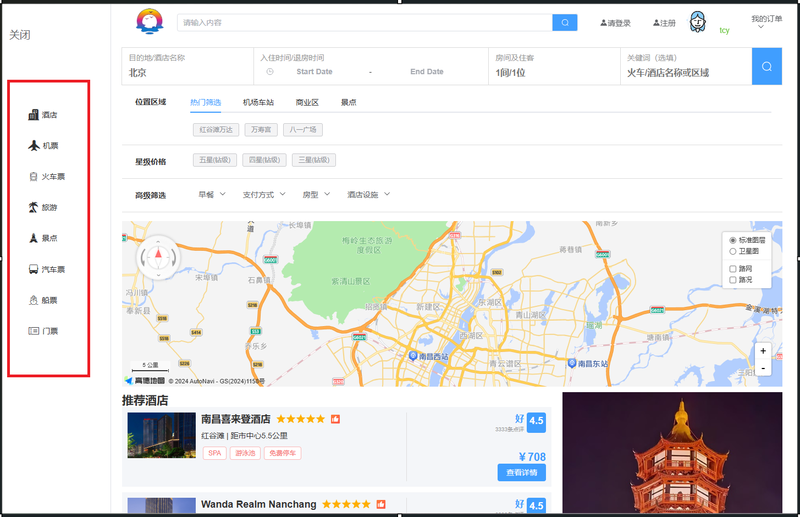Click thumbs-up badge beside 南昌喜来登酒店
The image size is (800, 517).
[x=335, y=419]
